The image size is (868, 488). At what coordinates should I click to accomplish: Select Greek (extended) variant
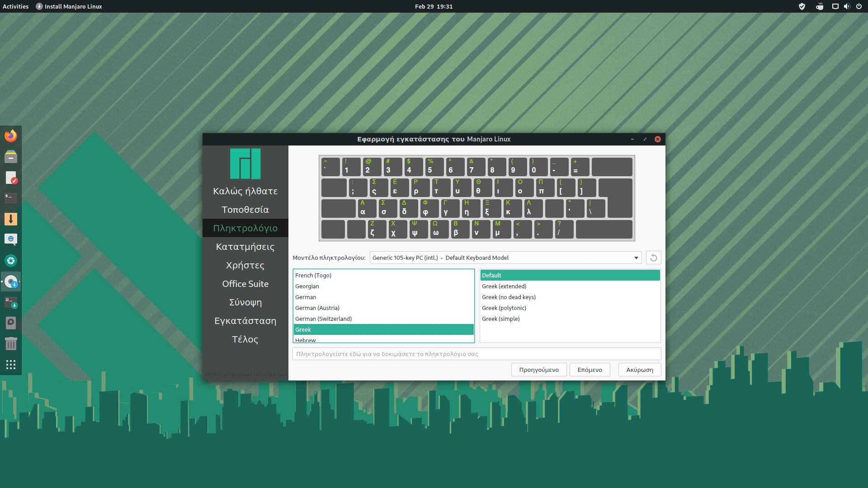(x=504, y=286)
